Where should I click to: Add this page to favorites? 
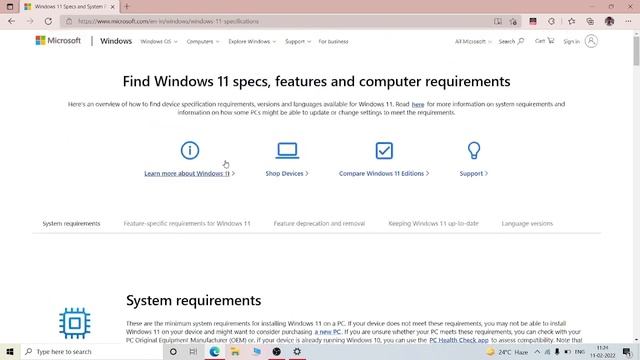[513, 21]
